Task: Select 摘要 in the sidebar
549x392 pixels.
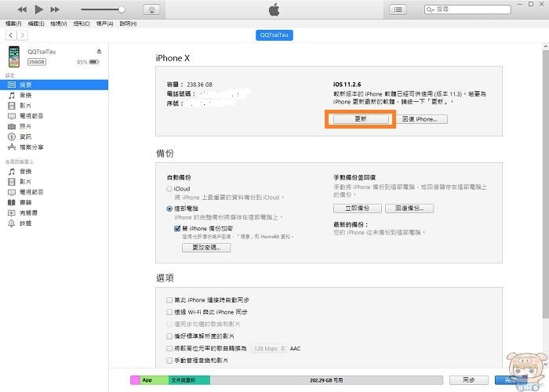Action: (54, 85)
